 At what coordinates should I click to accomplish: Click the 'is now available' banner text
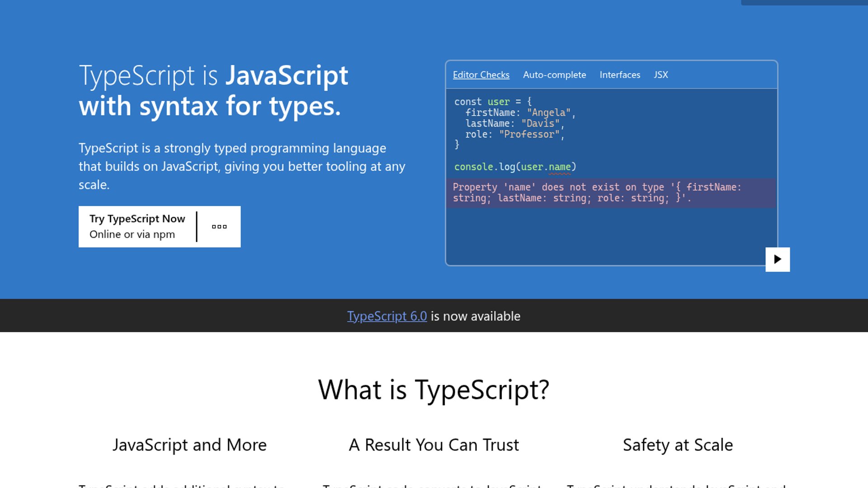coord(475,316)
